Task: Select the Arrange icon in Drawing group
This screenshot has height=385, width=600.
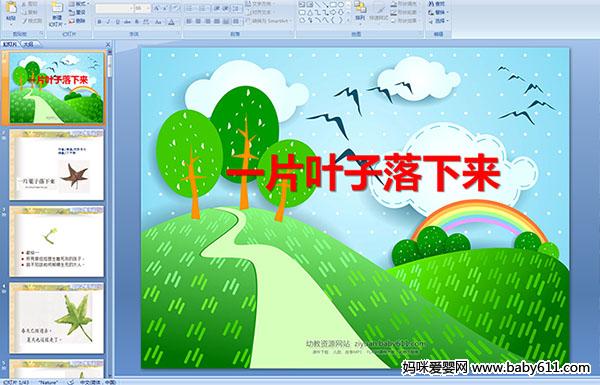Action: pyautogui.click(x=360, y=7)
